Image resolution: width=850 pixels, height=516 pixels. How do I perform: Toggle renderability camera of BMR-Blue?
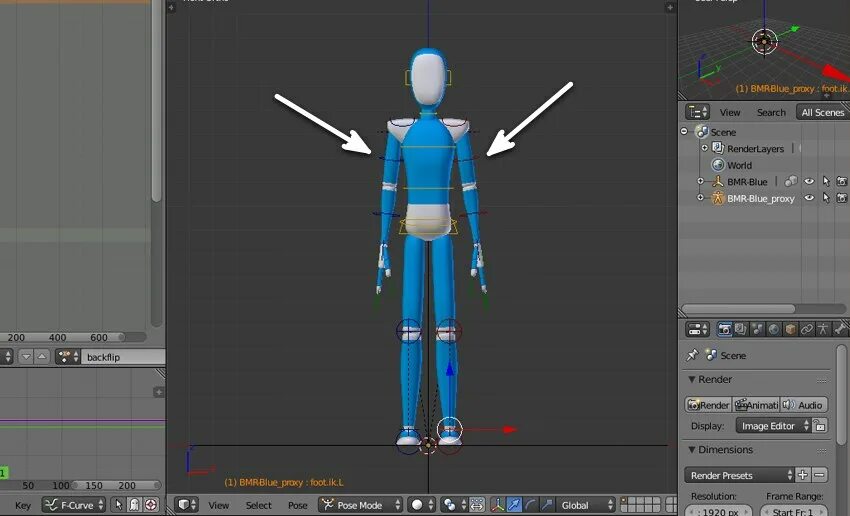(x=842, y=181)
